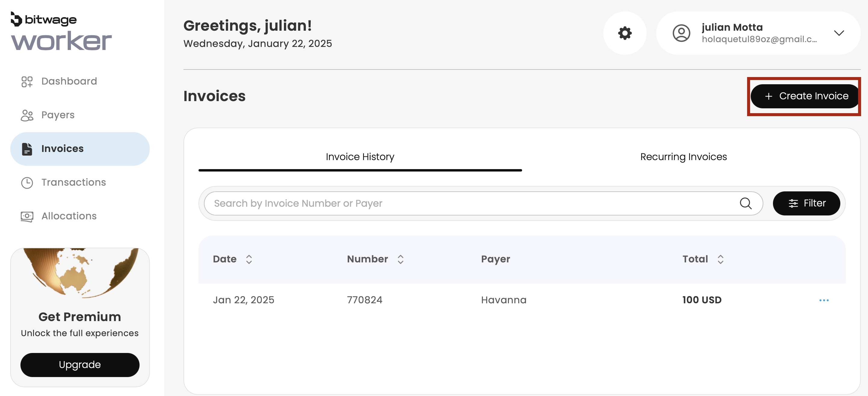
Task: Open the three-dot menu for invoice 770824
Action: [823, 300]
